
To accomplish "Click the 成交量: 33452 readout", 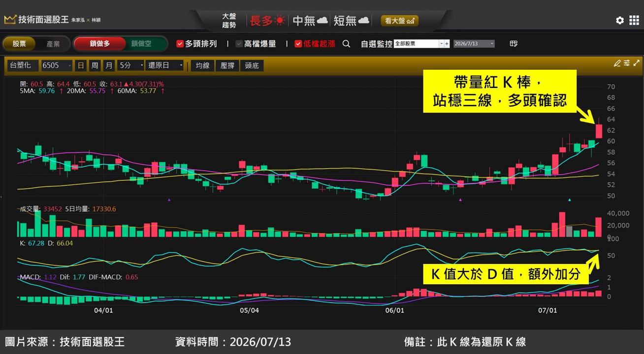I will coord(41,209).
